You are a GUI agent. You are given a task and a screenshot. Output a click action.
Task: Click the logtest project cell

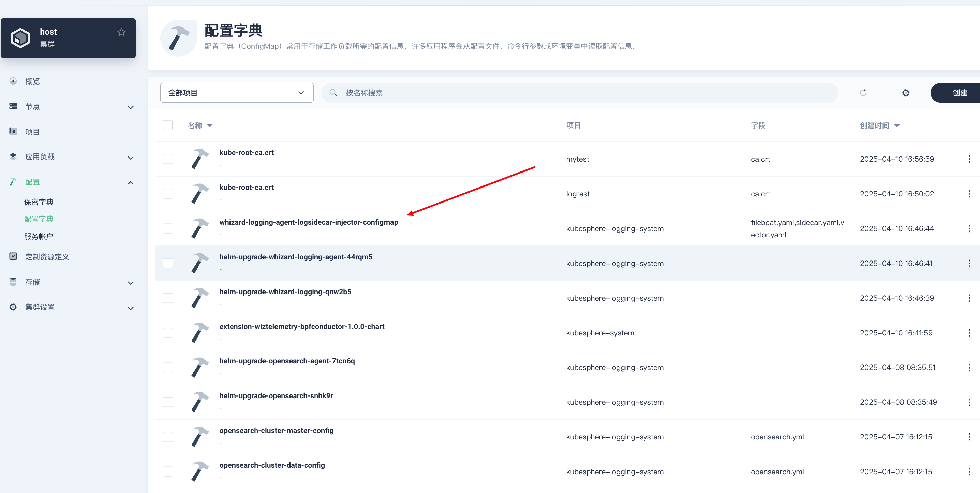[x=578, y=194]
